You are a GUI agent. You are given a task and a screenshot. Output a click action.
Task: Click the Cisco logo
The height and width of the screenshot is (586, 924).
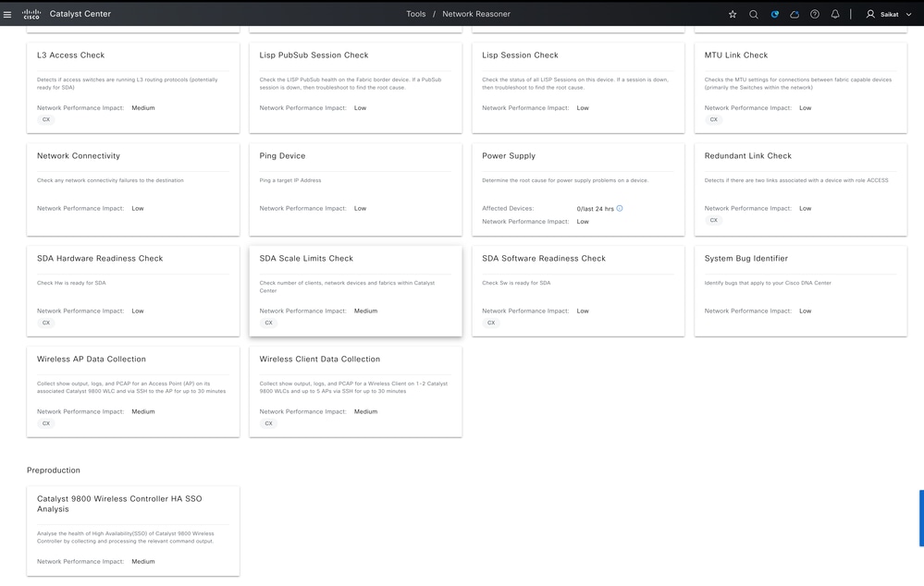(31, 14)
